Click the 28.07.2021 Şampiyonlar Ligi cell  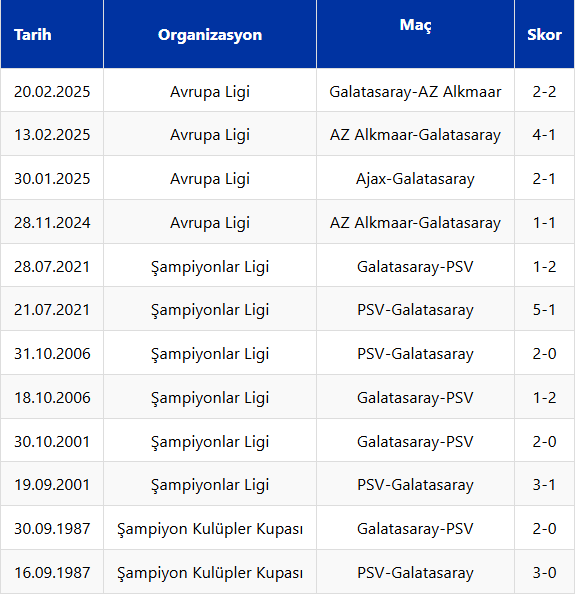tap(210, 266)
